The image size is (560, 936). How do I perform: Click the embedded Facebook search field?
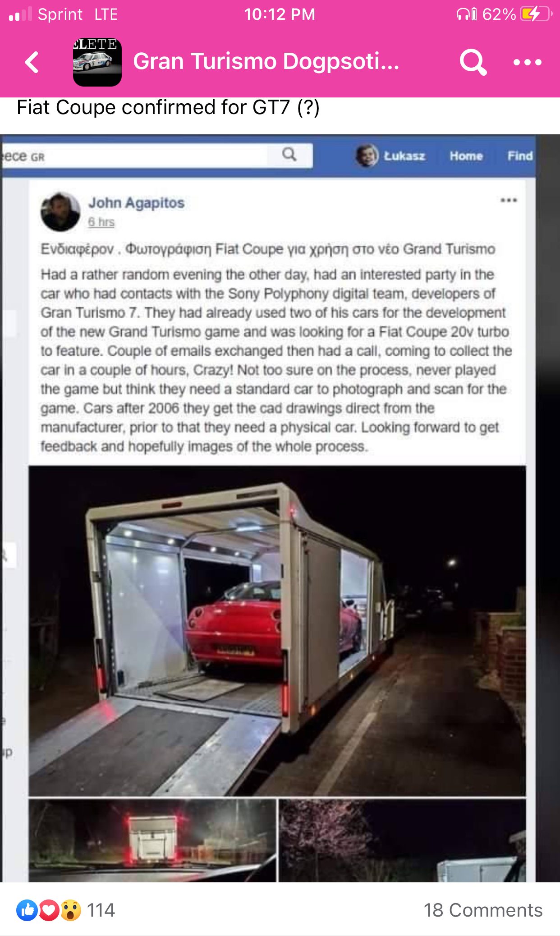pyautogui.click(x=135, y=156)
